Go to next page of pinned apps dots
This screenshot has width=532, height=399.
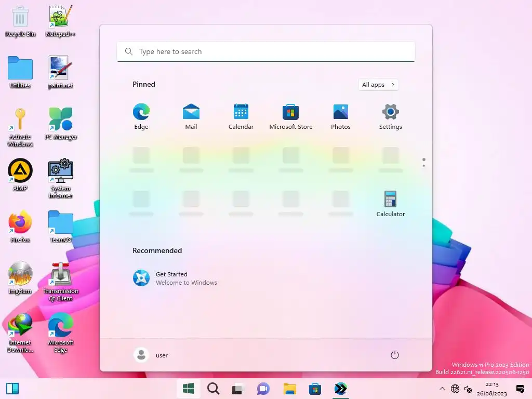(x=424, y=166)
